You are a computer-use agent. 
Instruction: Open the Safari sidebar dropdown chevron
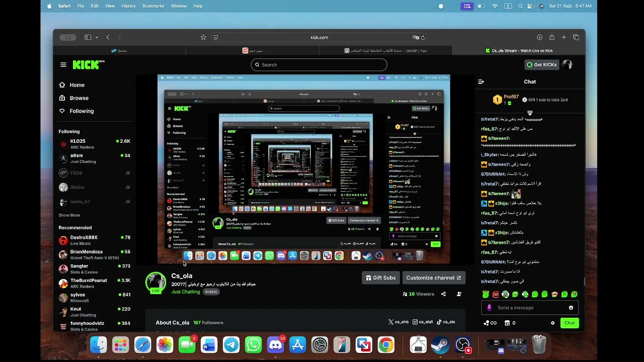[97, 37]
